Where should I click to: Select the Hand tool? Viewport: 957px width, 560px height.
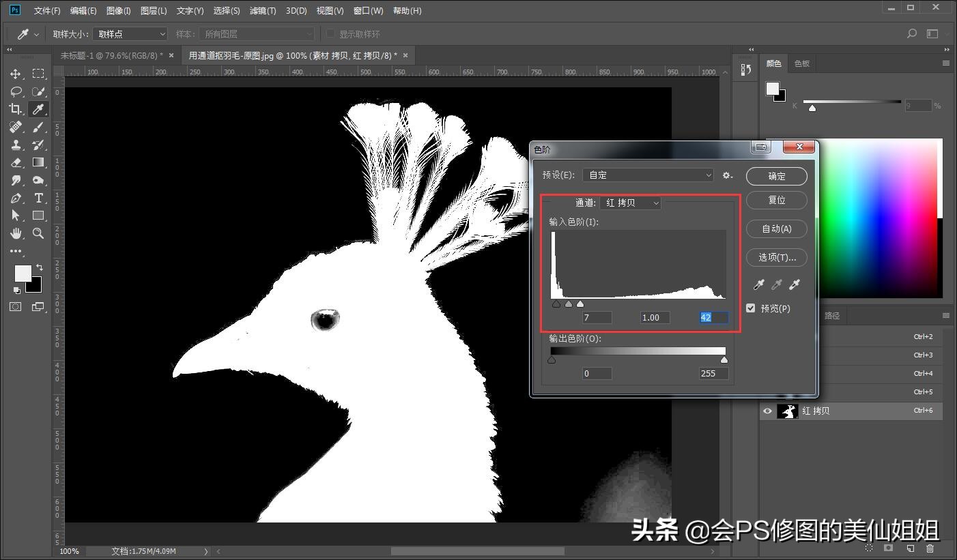[x=15, y=233]
